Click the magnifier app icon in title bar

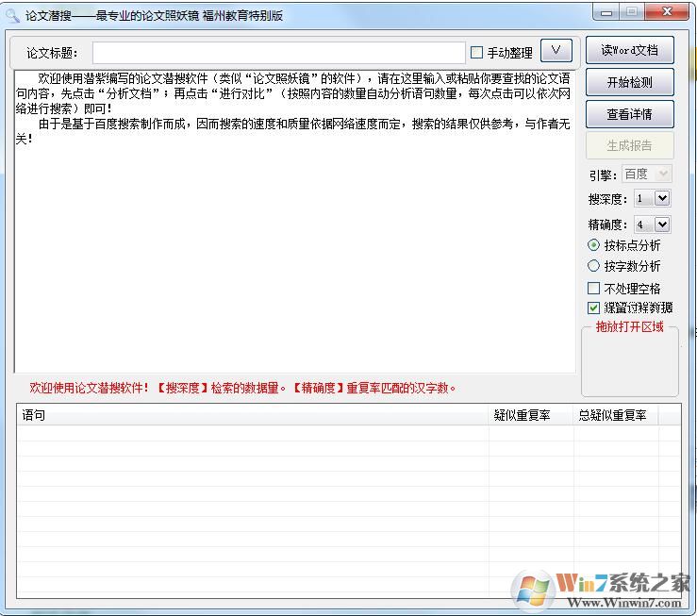(x=13, y=15)
